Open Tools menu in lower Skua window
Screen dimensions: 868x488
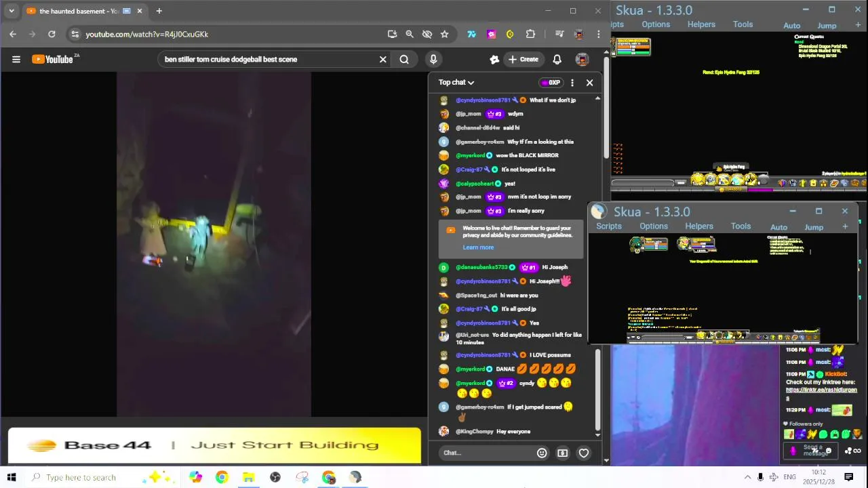[741, 226]
